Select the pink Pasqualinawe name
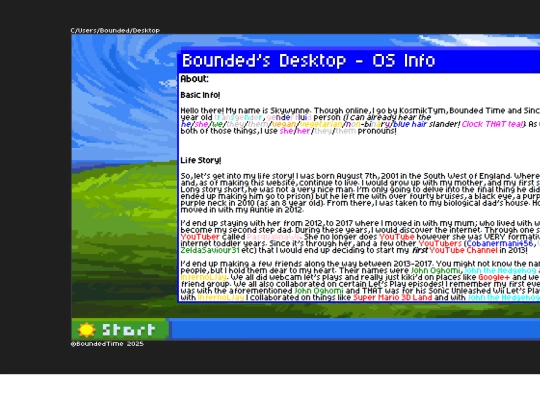Image resolution: width=540 pixels, height=405 pixels. pyautogui.click(x=273, y=237)
